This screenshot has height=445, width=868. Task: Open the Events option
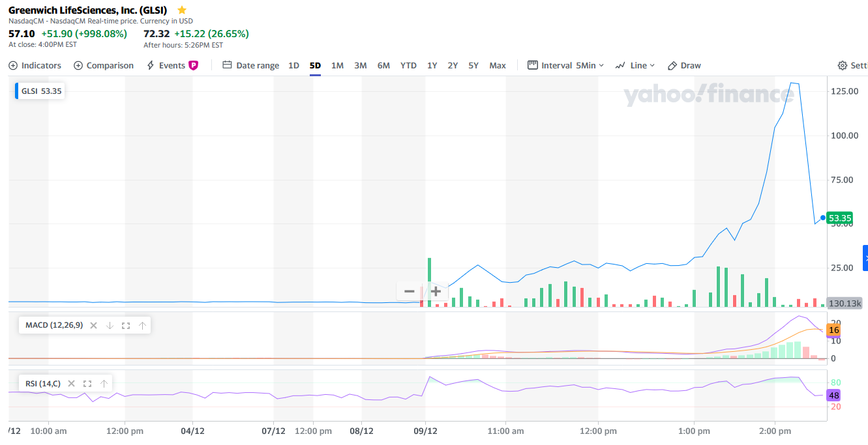[x=166, y=65]
